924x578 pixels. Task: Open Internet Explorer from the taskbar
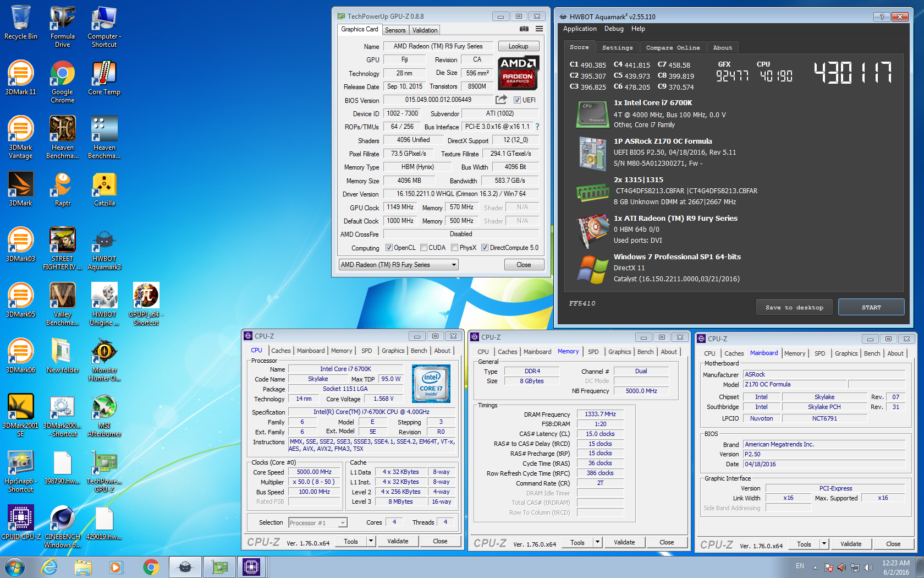tap(50, 567)
